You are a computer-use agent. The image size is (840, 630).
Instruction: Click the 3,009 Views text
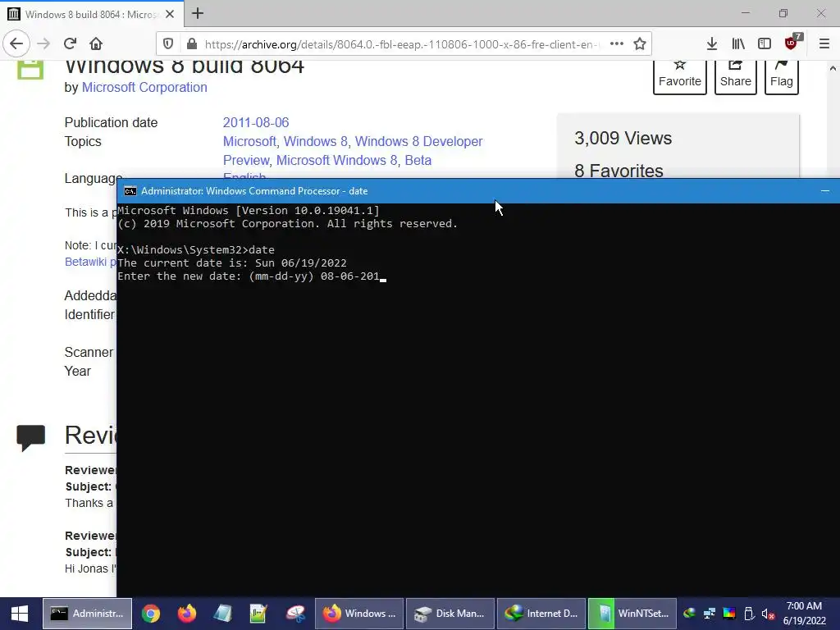tap(623, 138)
